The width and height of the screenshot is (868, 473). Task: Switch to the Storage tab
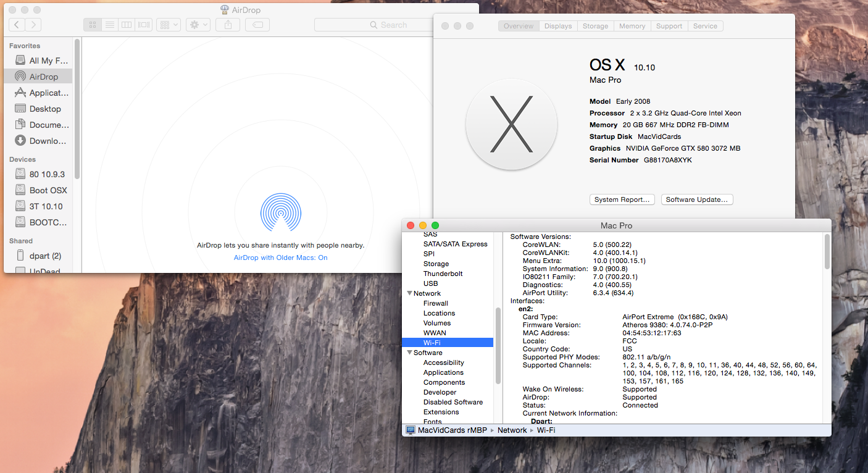point(596,26)
